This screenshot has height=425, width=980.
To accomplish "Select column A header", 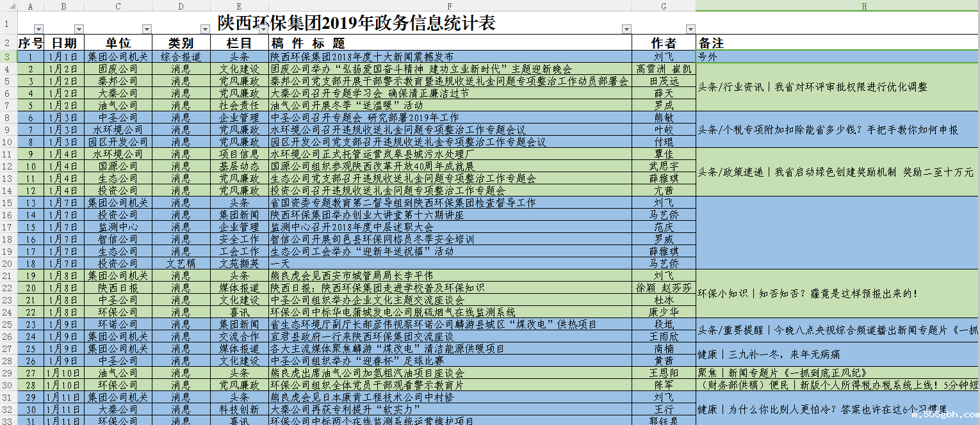I will [30, 6].
